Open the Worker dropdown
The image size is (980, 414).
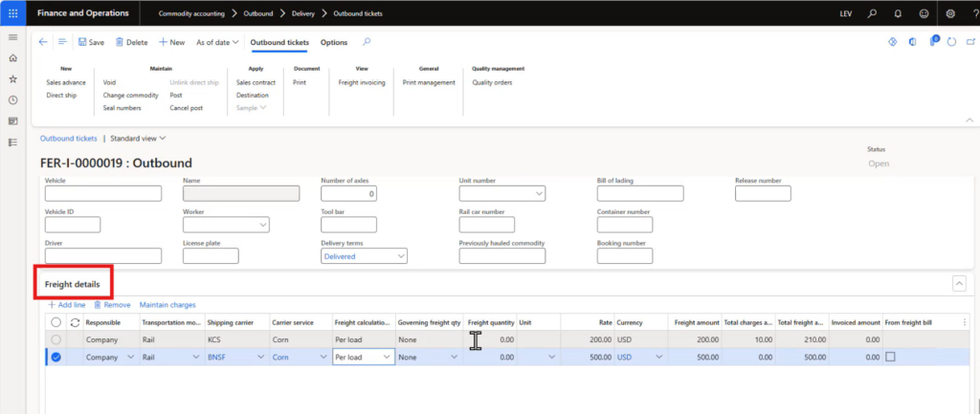[262, 225]
